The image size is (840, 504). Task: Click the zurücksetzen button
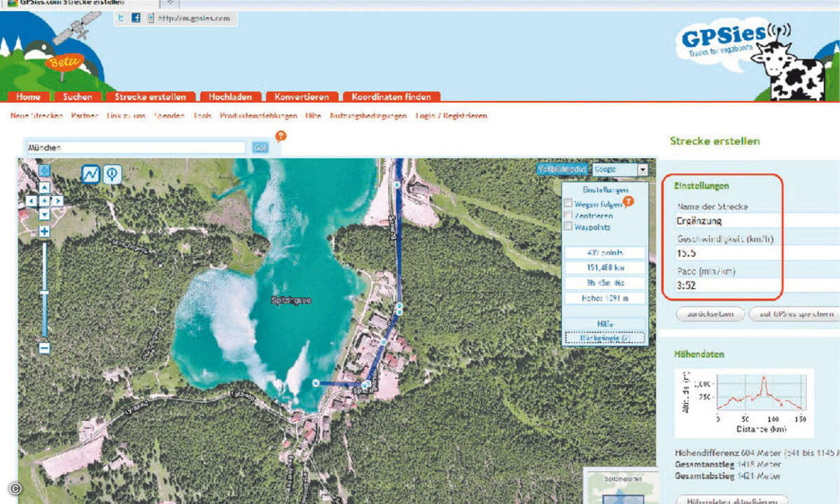(x=709, y=314)
